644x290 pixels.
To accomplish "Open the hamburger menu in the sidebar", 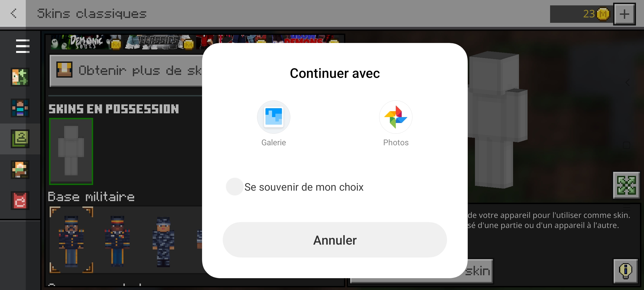I will (x=23, y=46).
